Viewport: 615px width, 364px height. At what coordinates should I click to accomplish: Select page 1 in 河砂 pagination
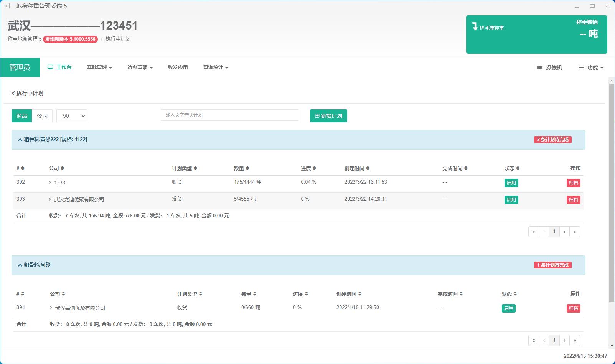pos(554,340)
